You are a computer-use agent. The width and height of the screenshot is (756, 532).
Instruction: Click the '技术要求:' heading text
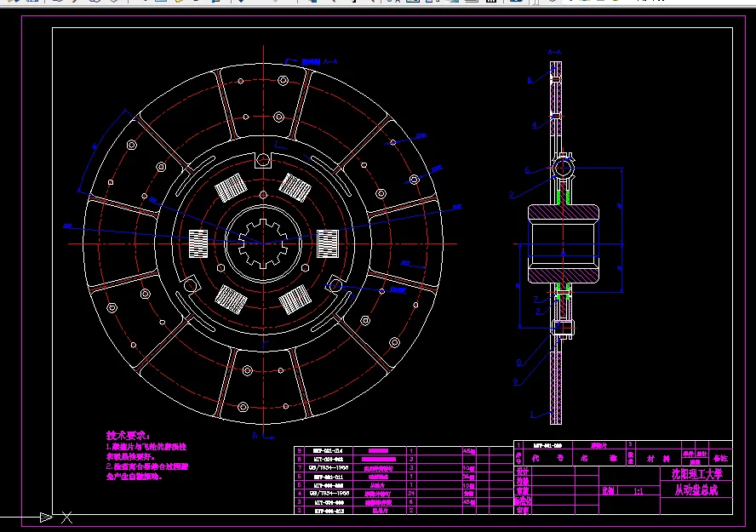pyautogui.click(x=129, y=435)
